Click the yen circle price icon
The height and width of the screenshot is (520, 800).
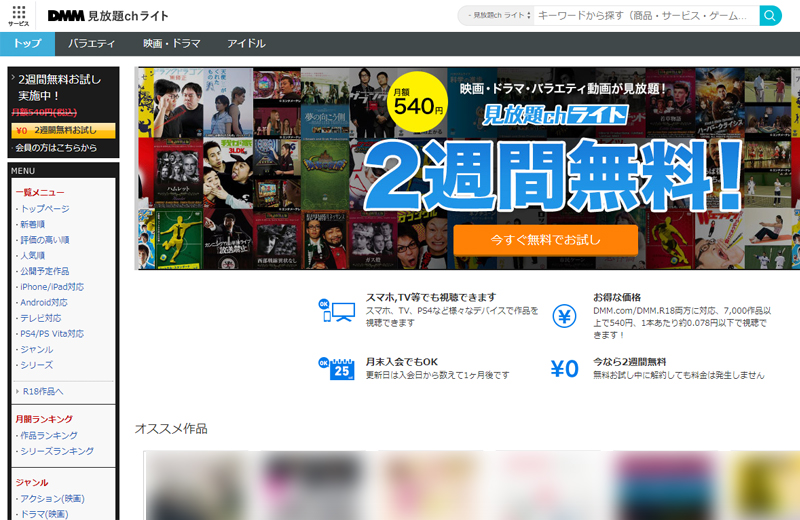click(564, 316)
